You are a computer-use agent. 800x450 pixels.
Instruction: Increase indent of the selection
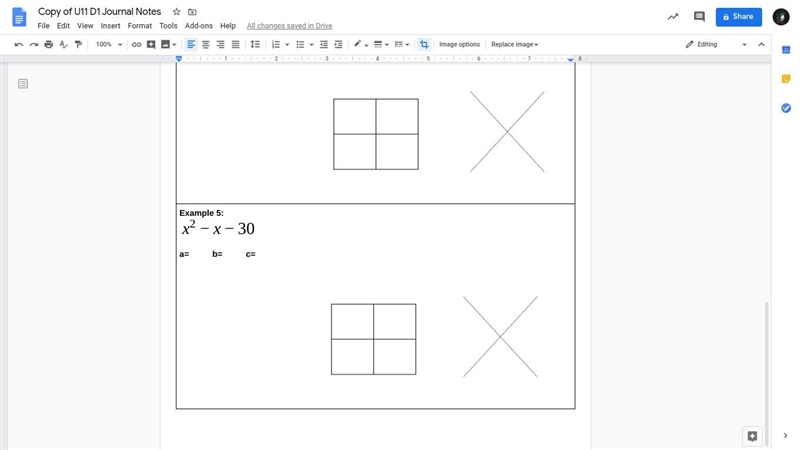[338, 44]
